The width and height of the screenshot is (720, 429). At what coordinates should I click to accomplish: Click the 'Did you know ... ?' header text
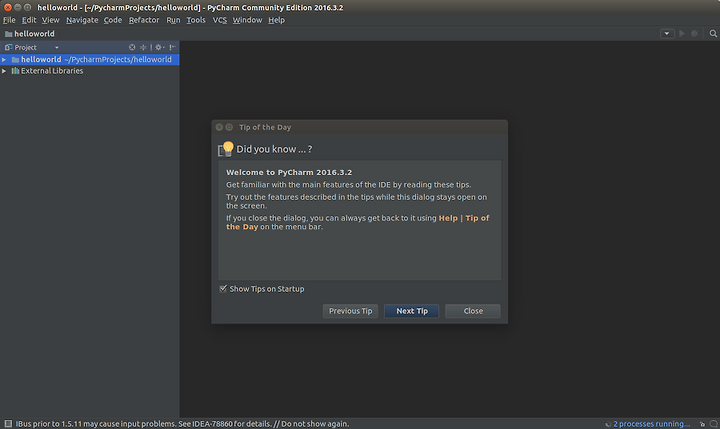(x=274, y=149)
